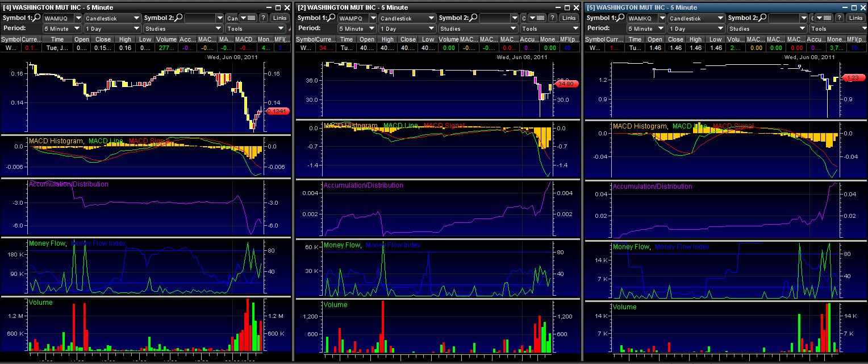Click Symbol 2 search magnifier in window [2]

coord(473,18)
